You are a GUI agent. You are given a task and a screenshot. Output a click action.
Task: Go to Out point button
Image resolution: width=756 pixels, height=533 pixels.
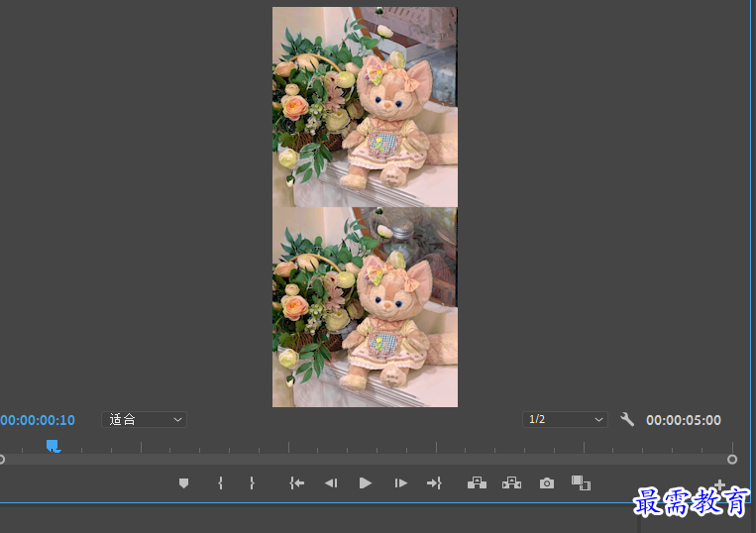tap(434, 482)
